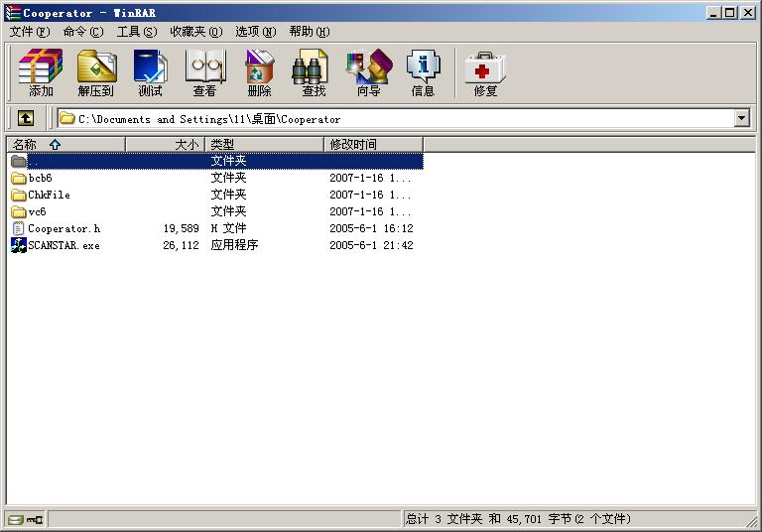Click the 测试 (Test) toolbar icon
The height and width of the screenshot is (532, 762).
click(150, 66)
